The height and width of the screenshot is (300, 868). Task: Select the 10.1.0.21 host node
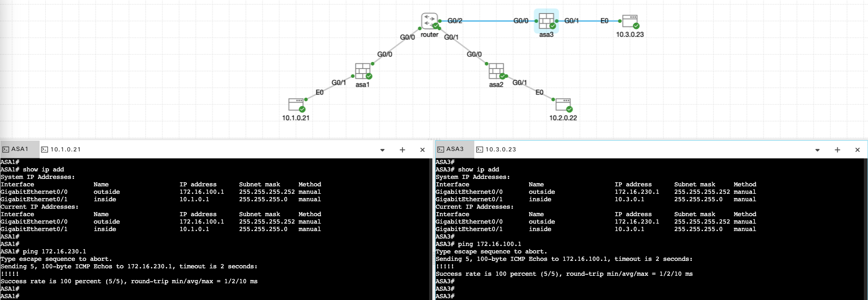point(296,104)
